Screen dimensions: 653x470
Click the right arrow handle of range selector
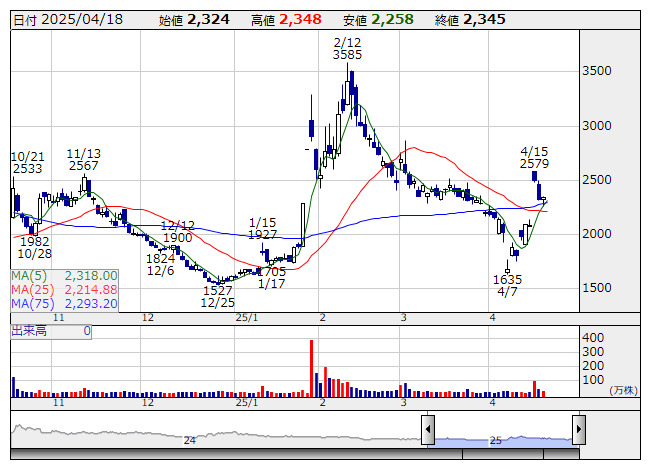578,431
